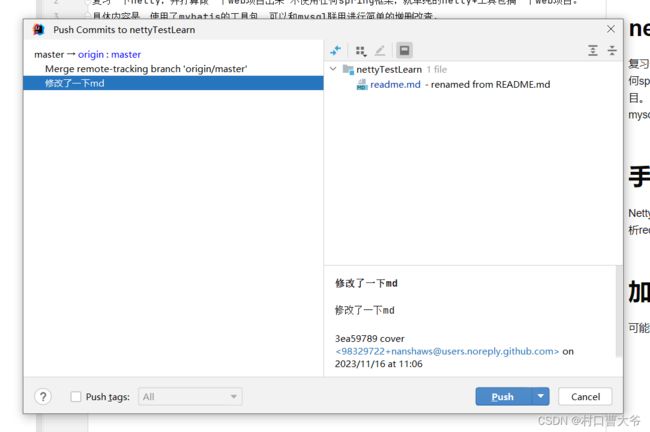
Task: Click the 3ea59789 cover commit hash text
Action: pyautogui.click(x=369, y=339)
